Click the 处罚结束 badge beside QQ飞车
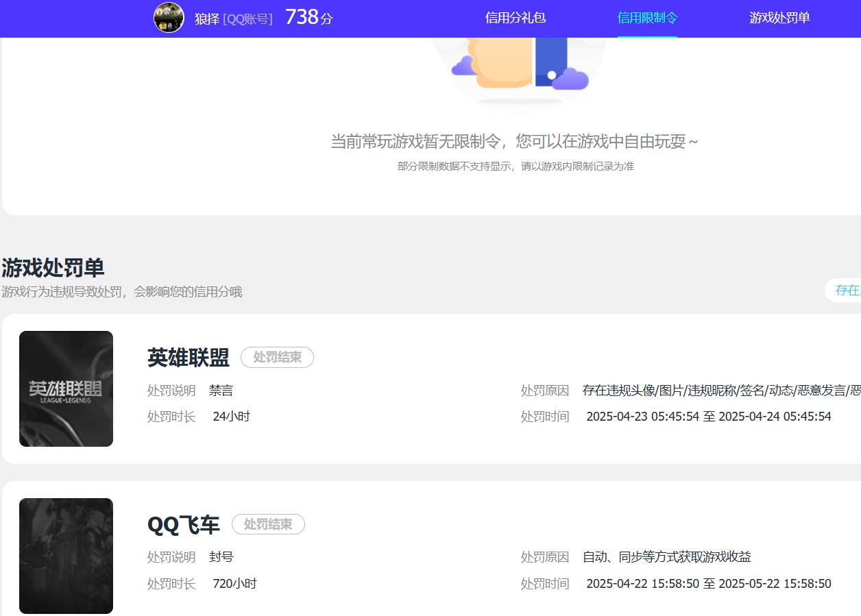Screen dimensions: 861x616 pyautogui.click(x=268, y=524)
